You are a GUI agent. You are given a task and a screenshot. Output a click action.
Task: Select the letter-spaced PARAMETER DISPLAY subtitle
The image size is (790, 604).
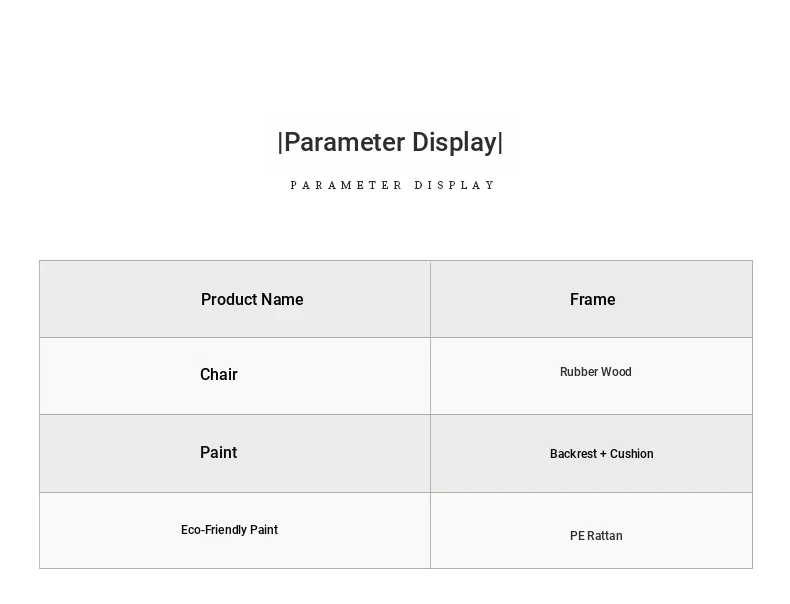pos(392,185)
